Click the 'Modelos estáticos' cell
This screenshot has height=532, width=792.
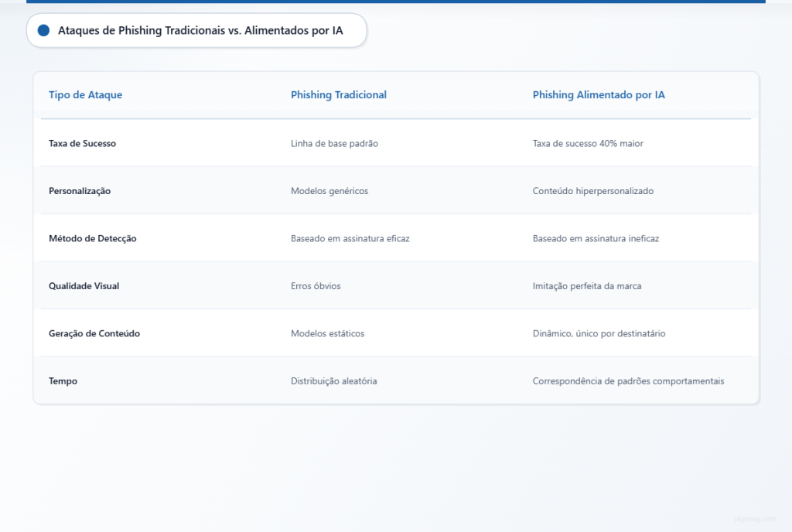(x=327, y=333)
